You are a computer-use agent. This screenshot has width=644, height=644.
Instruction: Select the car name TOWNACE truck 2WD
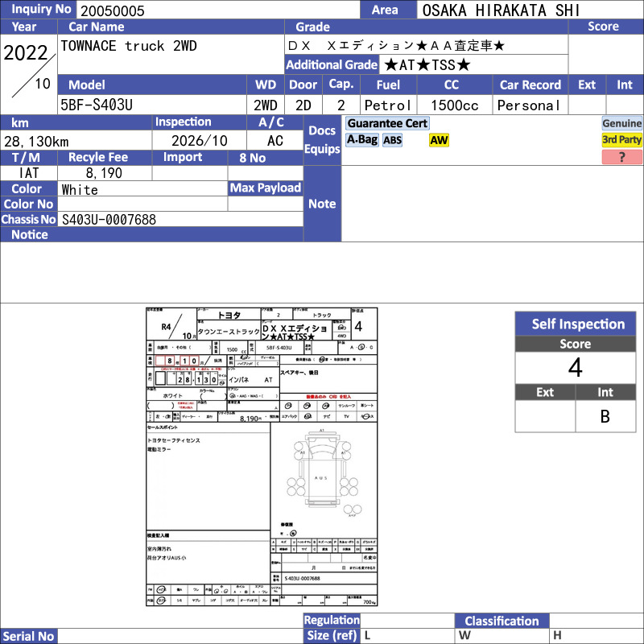[x=129, y=46]
